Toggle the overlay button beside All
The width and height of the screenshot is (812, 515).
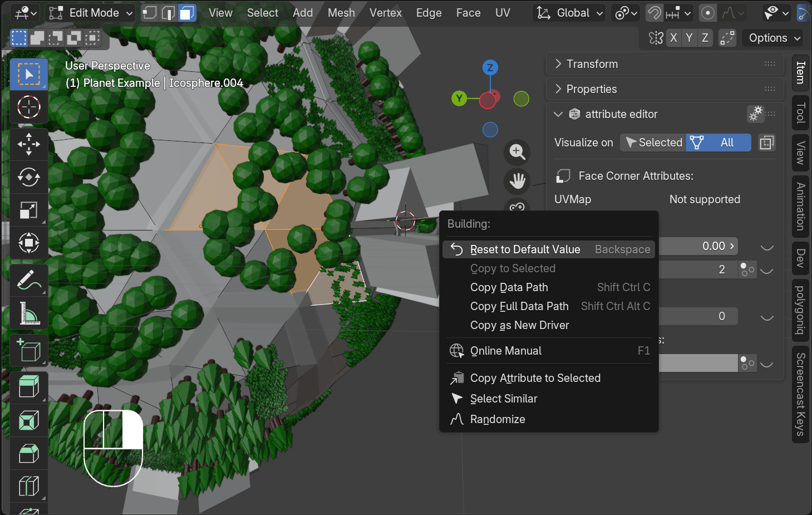click(767, 143)
